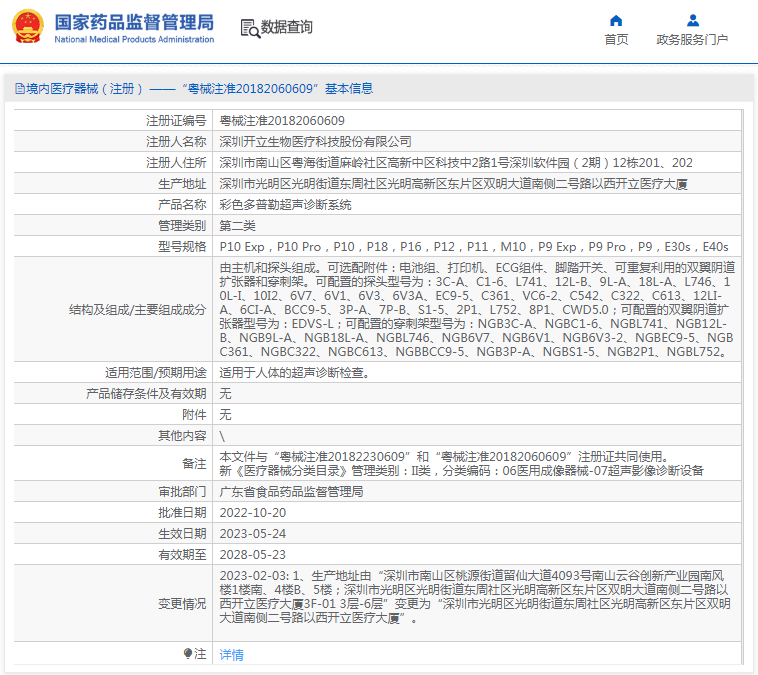The width and height of the screenshot is (758, 675).
Task: Select 深圳开立生物医疗科技股份有限公司 registrant name
Action: [x=315, y=142]
